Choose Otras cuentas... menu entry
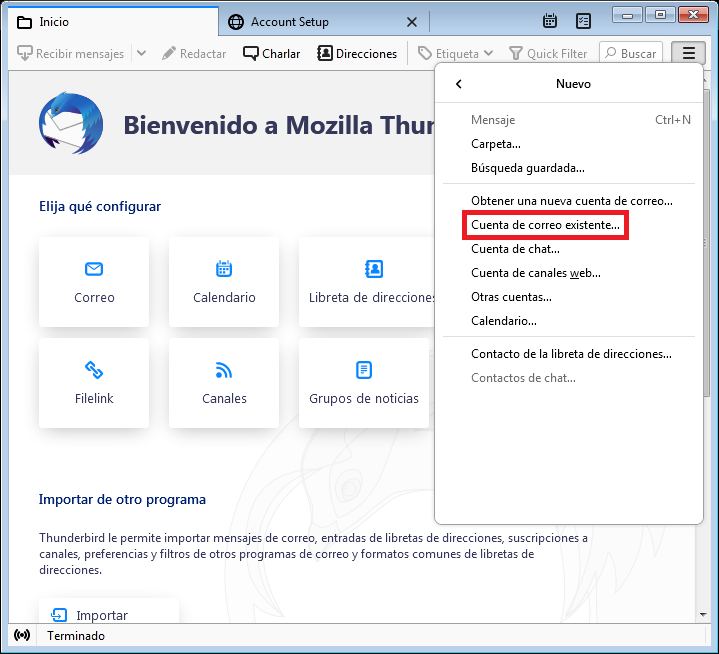 [x=569, y=297]
